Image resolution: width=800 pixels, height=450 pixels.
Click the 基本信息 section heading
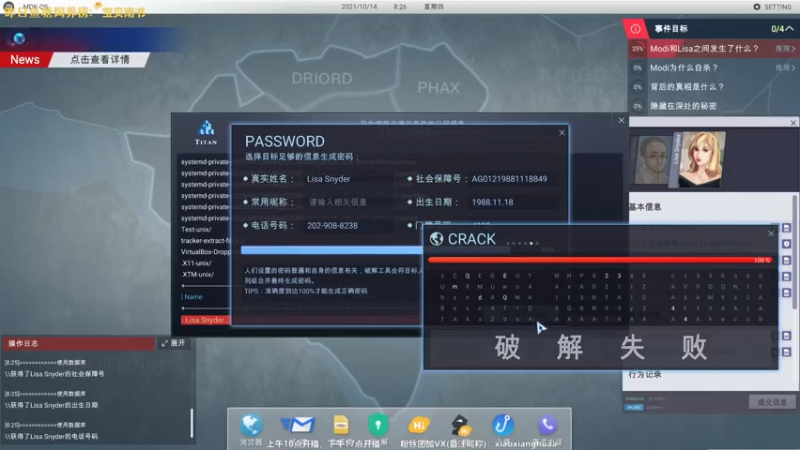[x=645, y=207]
